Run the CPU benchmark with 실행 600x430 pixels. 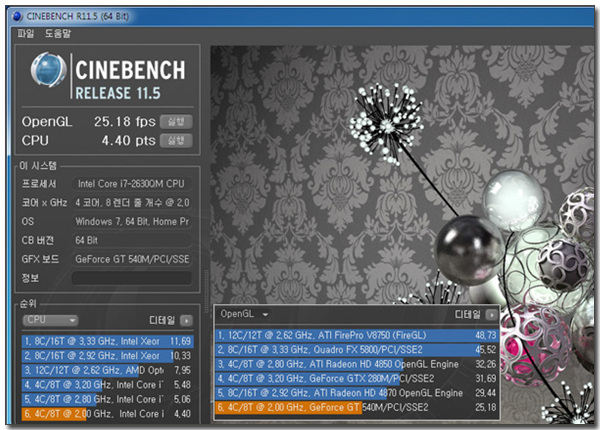pos(176,140)
